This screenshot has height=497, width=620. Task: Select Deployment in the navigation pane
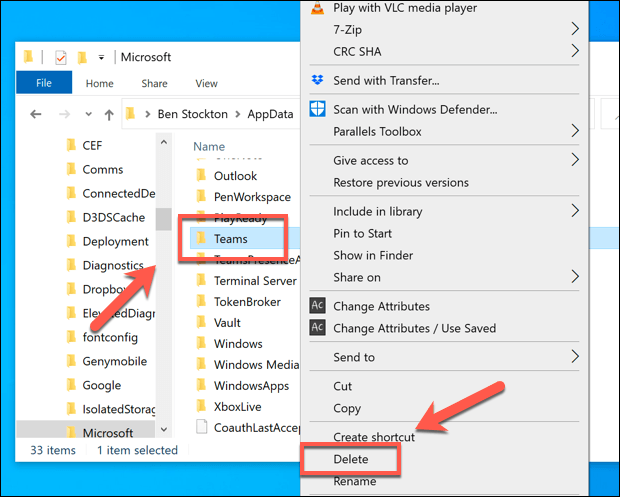click(x=115, y=241)
